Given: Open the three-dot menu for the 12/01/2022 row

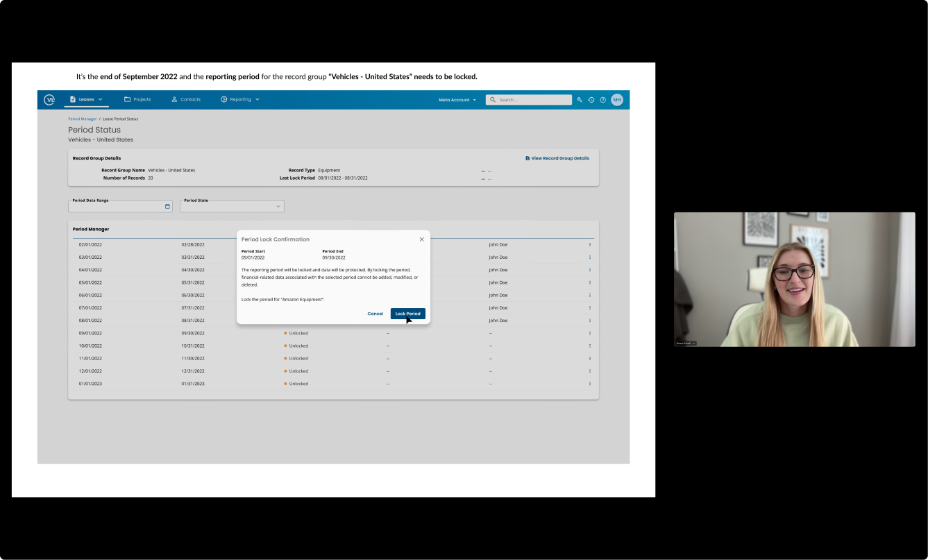Looking at the screenshot, I should 590,371.
